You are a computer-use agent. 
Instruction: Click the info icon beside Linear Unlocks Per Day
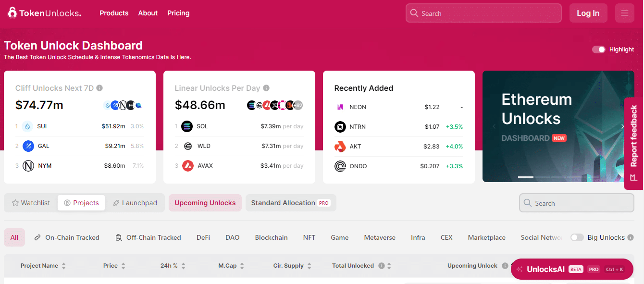coord(266,88)
